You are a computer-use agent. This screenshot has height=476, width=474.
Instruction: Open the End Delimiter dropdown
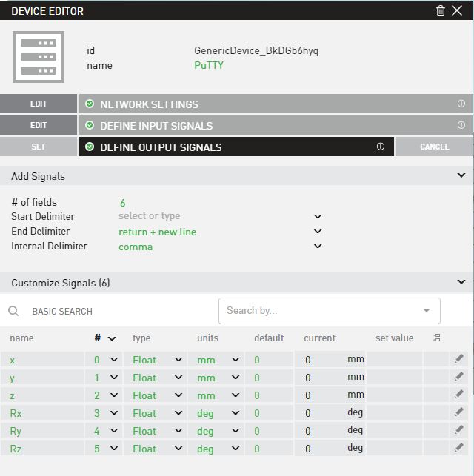click(318, 231)
